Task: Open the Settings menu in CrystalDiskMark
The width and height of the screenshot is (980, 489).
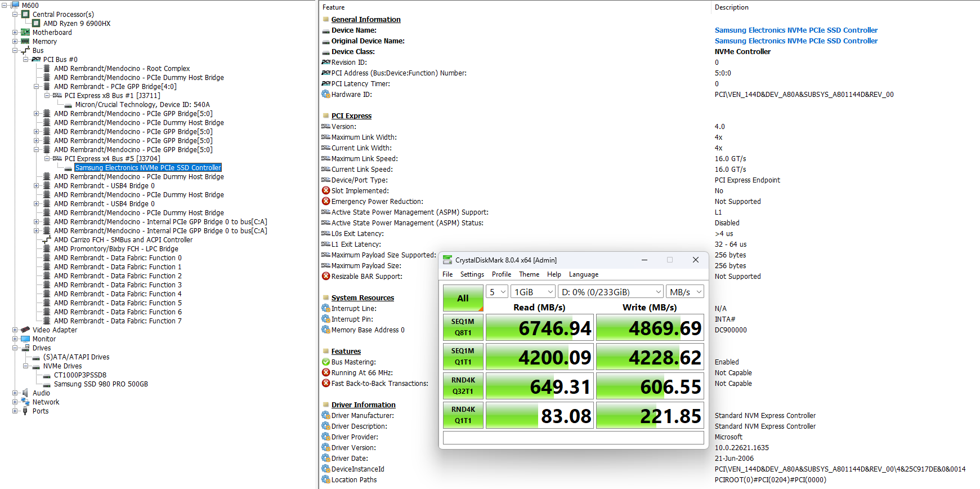Action: point(472,274)
